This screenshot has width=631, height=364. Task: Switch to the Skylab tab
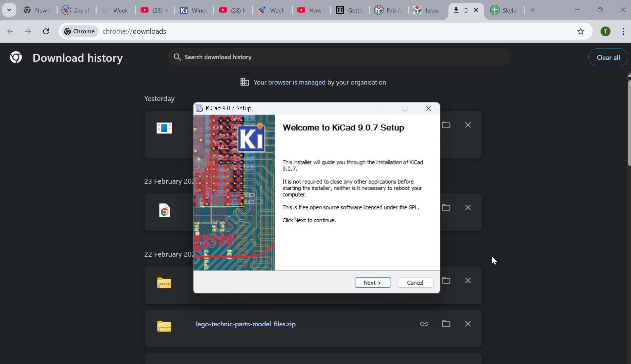pyautogui.click(x=76, y=10)
